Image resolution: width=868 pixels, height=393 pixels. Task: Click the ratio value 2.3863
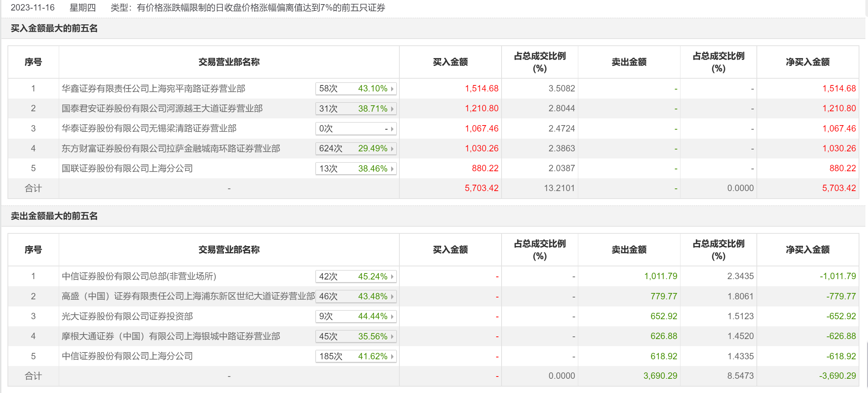coord(561,149)
